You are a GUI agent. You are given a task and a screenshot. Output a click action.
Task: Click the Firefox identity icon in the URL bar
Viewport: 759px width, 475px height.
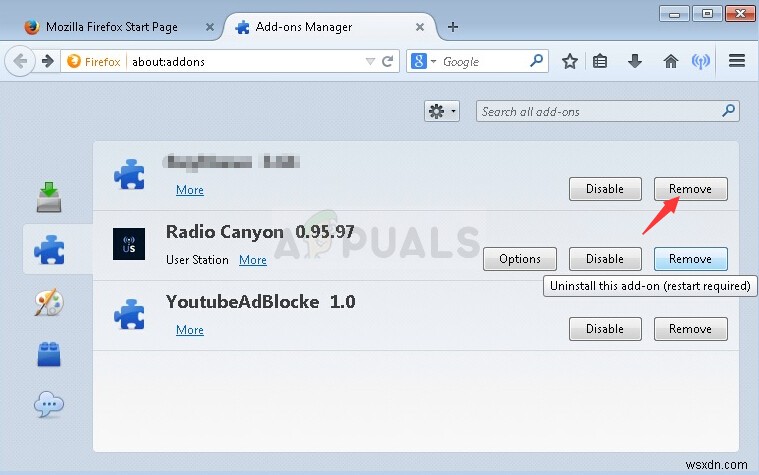[x=74, y=61]
